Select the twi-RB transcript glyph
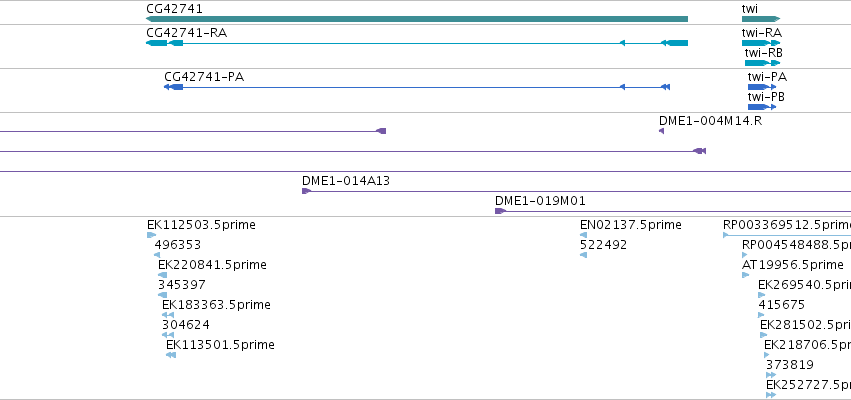851x400 pixels. click(x=763, y=63)
